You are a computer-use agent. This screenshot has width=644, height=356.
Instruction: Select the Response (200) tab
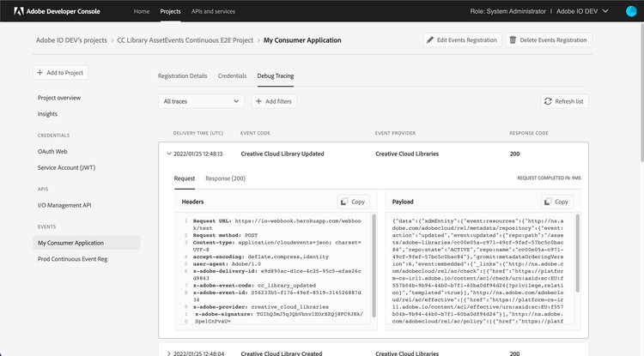point(225,178)
